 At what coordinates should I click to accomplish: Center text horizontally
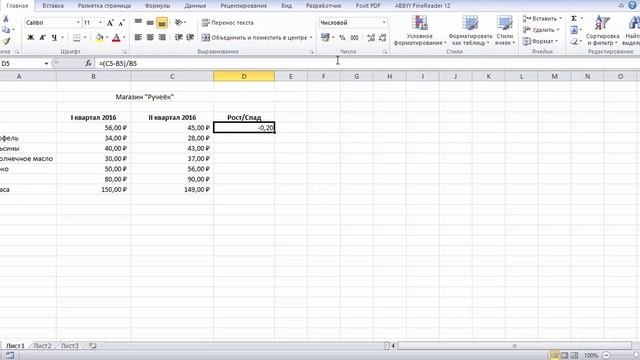coord(150,38)
